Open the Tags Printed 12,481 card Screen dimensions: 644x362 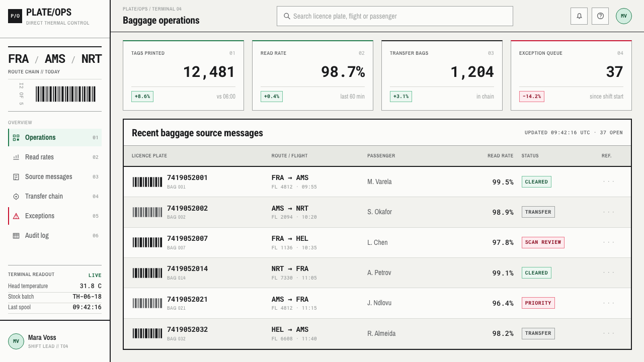[x=184, y=75]
